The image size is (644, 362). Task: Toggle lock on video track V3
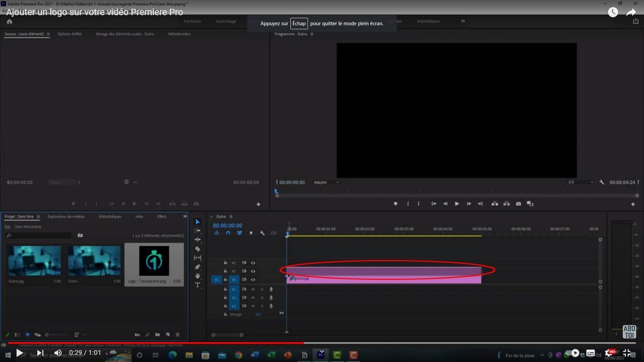click(x=225, y=263)
